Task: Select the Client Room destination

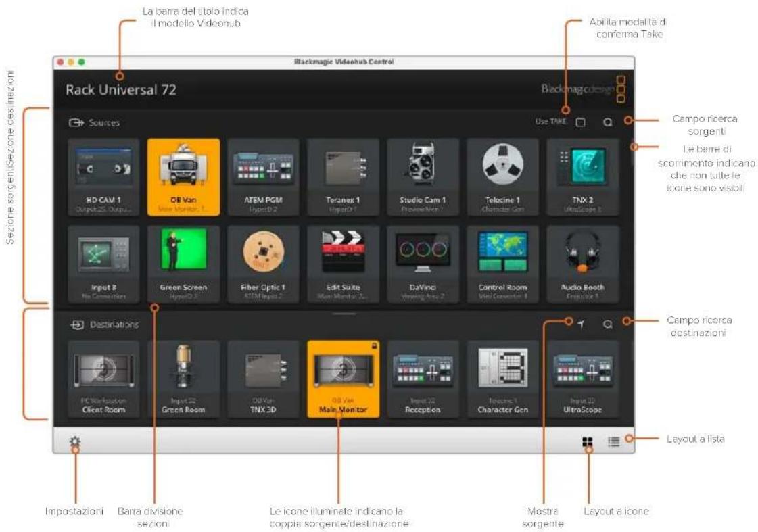Action: pyautogui.click(x=103, y=379)
